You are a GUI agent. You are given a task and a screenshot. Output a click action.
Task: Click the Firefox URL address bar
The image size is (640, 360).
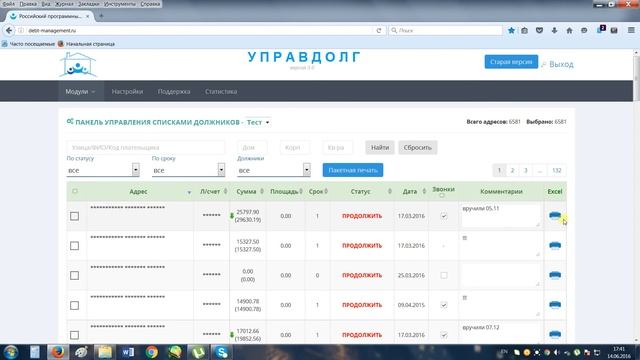(200, 31)
